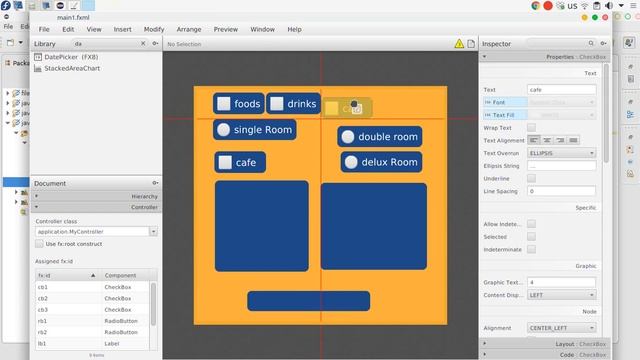Open the Library panel options gear
Viewport: 640px width, 360px height.
pyautogui.click(x=155, y=43)
